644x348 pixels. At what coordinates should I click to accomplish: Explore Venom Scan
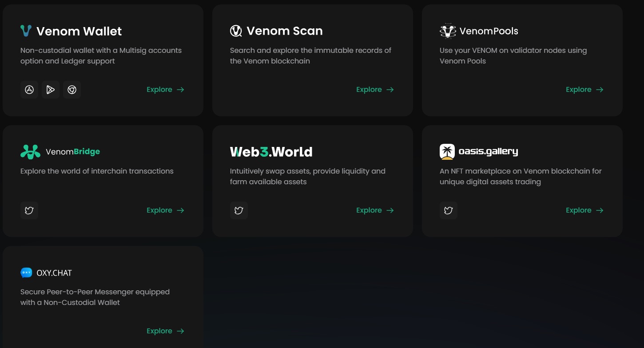(x=375, y=90)
